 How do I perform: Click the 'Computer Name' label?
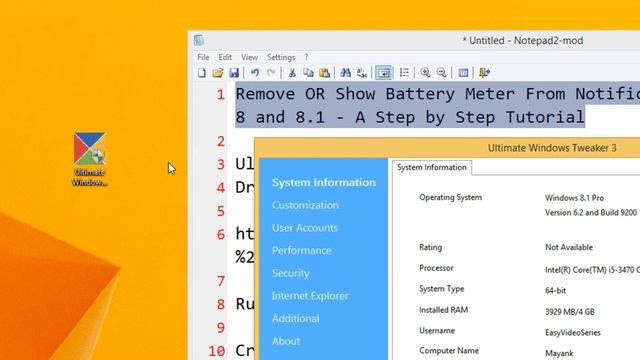pos(449,351)
